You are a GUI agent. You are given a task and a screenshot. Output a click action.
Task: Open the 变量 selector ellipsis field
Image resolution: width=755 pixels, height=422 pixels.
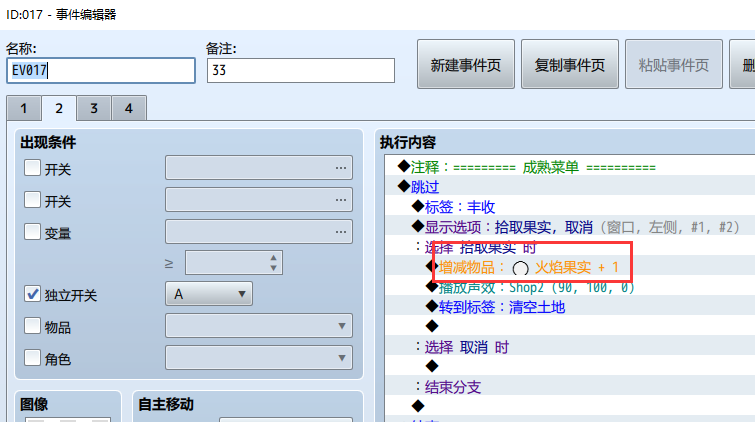click(x=259, y=232)
